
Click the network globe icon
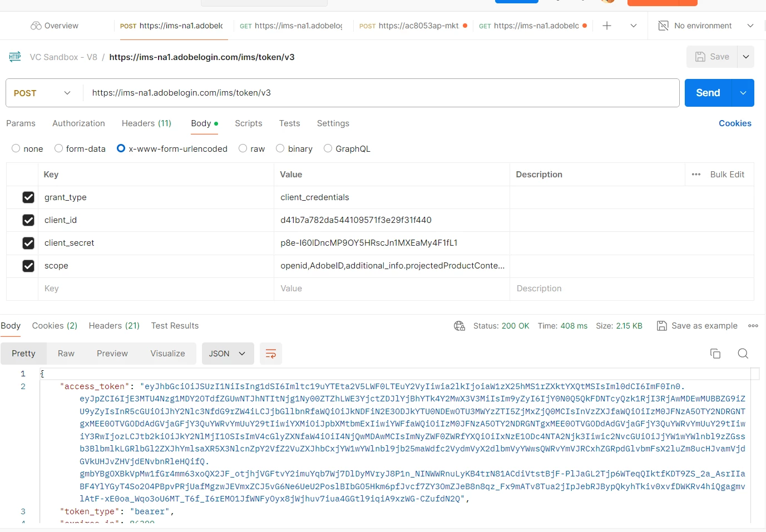tap(459, 326)
